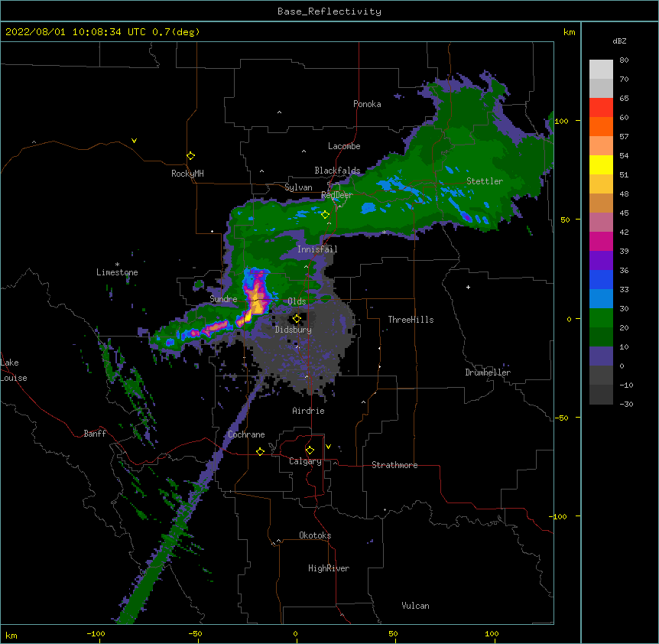Click the yellow diamond marker near Cochrane
This screenshot has width=659, height=644.
[260, 451]
